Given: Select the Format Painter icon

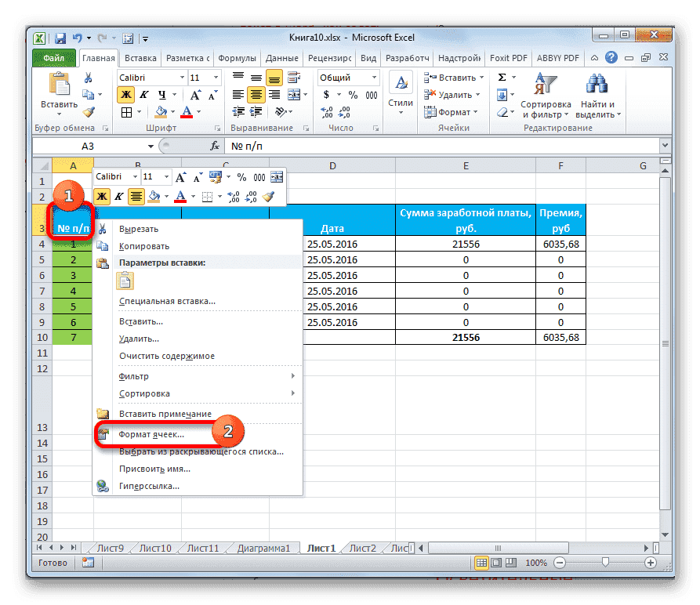Looking at the screenshot, I should (88, 112).
